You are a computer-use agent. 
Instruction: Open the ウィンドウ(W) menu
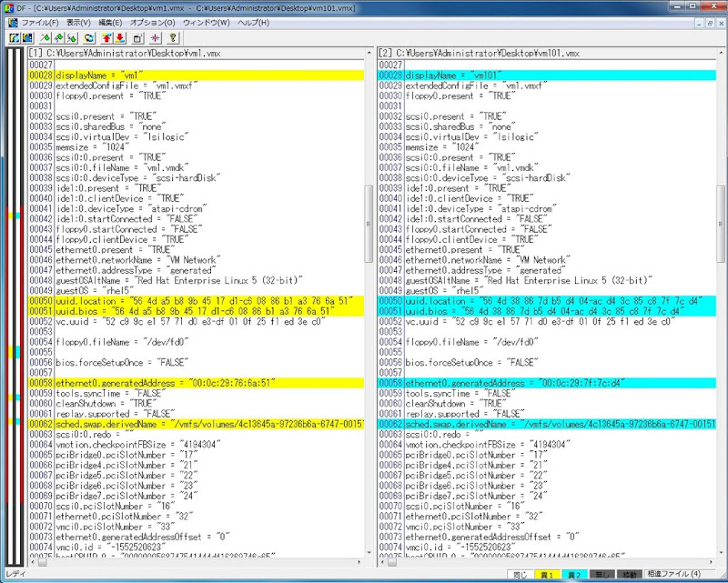pyautogui.click(x=206, y=22)
